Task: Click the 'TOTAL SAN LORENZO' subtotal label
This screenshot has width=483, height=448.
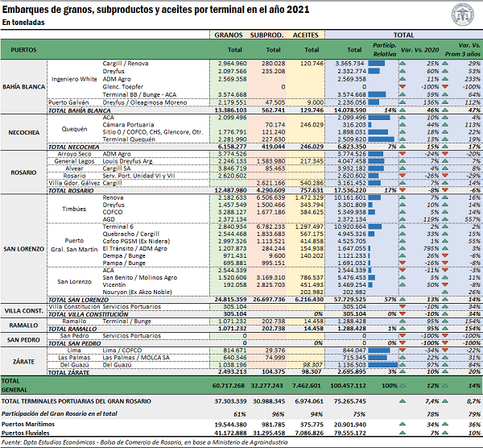Action: click(x=78, y=300)
